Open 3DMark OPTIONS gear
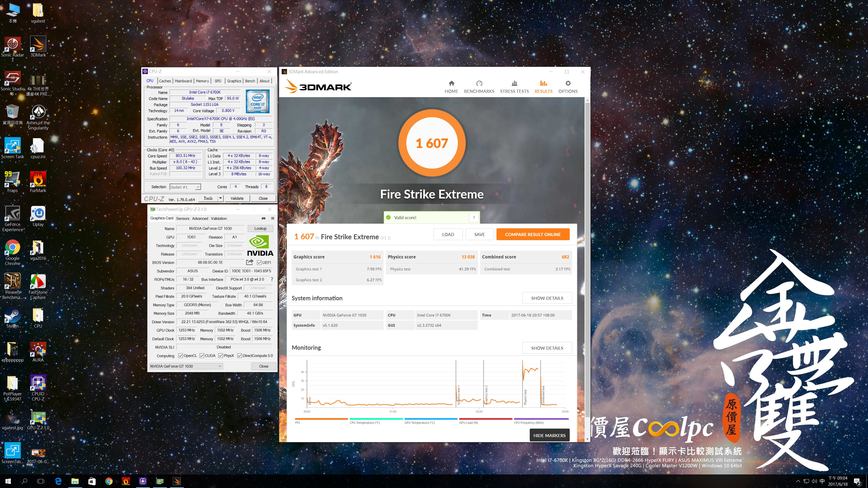The width and height of the screenshot is (868, 488). coord(568,87)
